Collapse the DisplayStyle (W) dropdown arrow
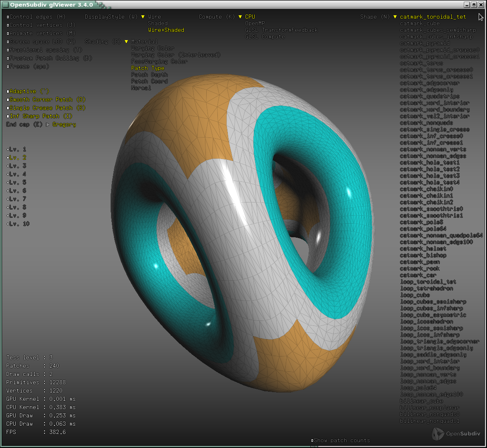Image resolution: width=487 pixels, height=448 pixels. (143, 17)
